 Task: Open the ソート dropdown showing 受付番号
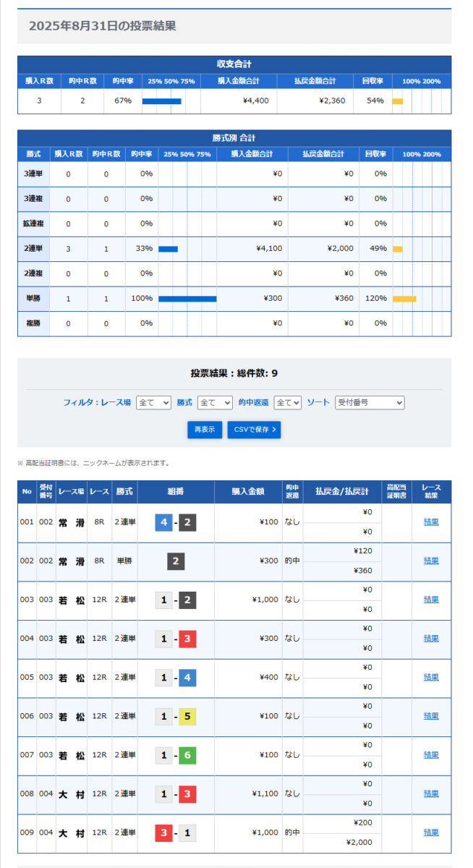[x=370, y=402]
